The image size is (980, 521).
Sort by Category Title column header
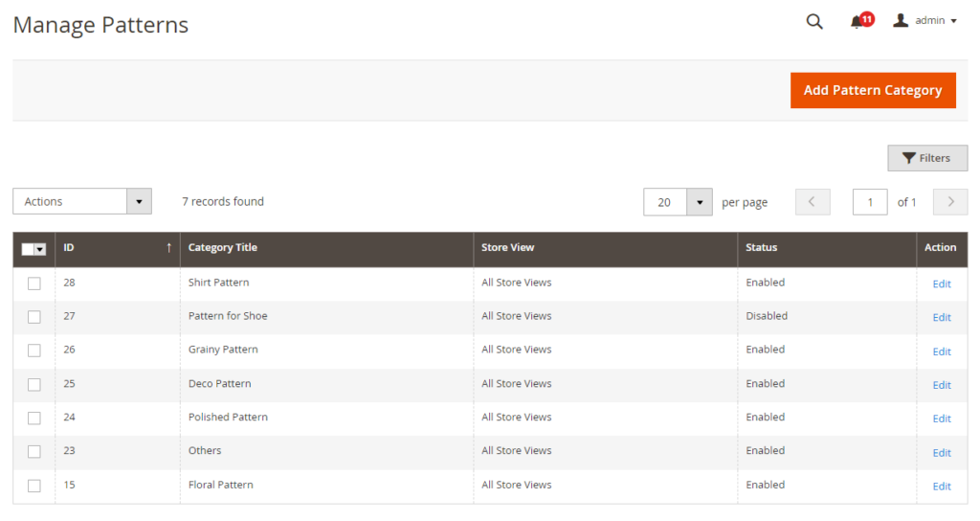pyautogui.click(x=223, y=248)
